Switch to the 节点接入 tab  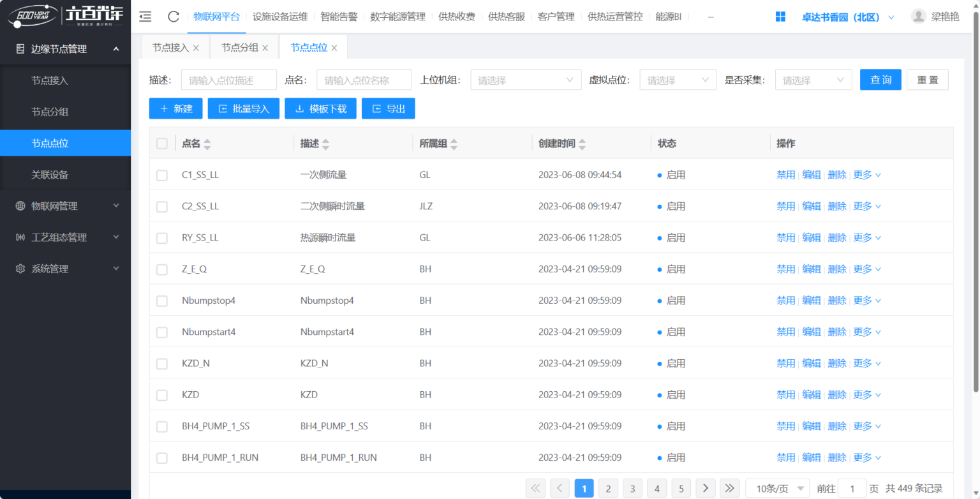point(170,48)
